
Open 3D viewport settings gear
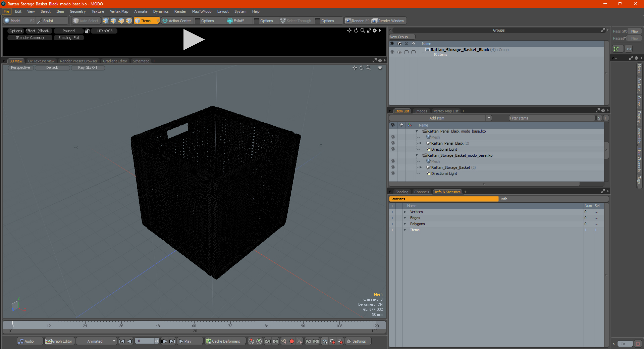[x=380, y=68]
